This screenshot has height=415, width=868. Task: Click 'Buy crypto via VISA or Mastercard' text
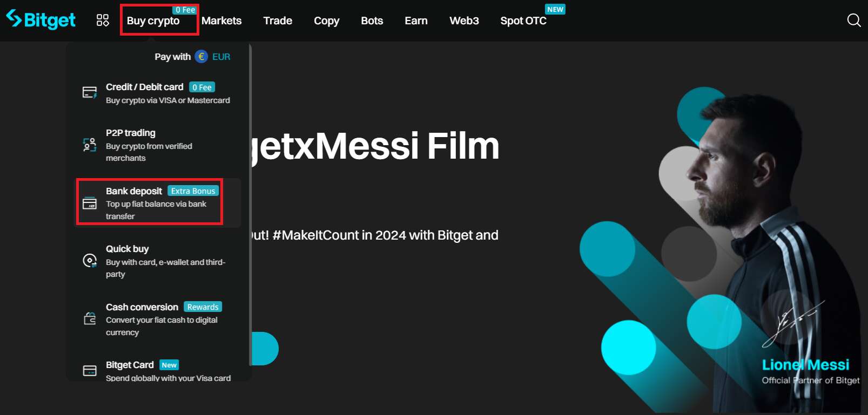pos(168,100)
